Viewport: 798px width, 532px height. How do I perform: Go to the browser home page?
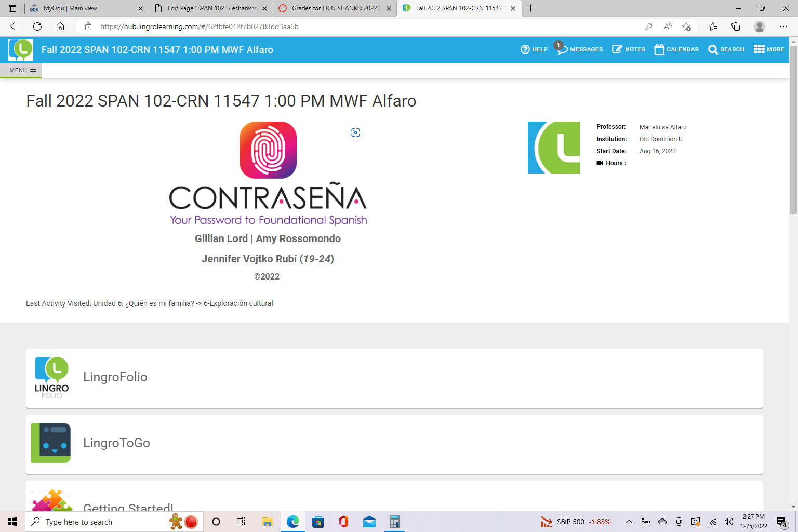click(x=60, y=26)
